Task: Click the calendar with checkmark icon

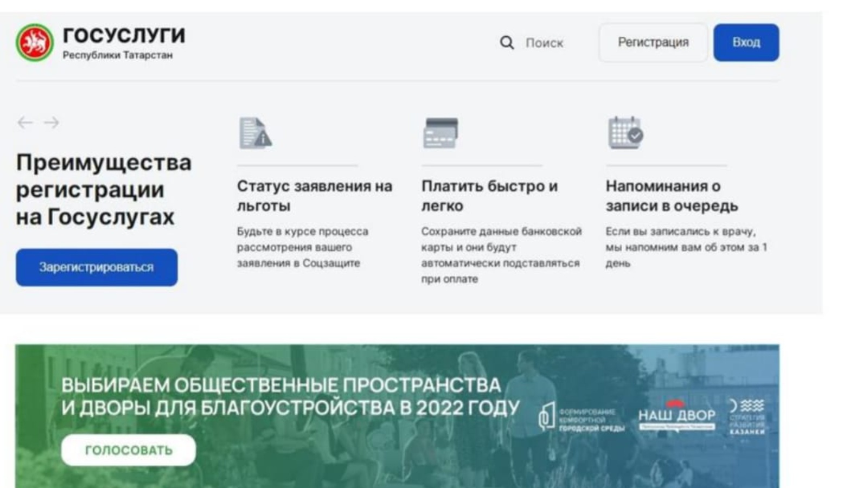Action: [x=625, y=133]
